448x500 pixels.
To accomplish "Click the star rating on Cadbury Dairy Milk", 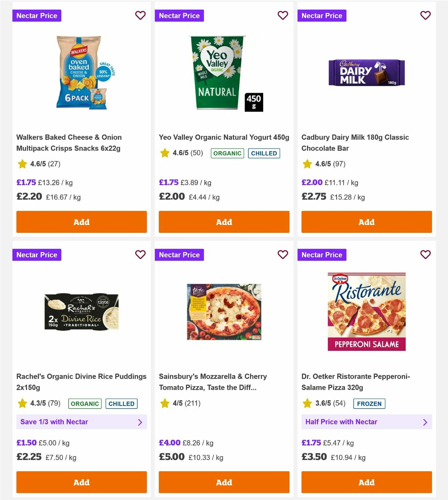I will pyautogui.click(x=307, y=164).
